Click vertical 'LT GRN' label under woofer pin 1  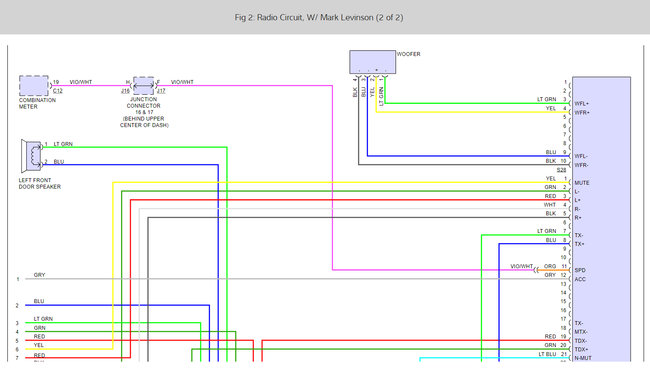[x=381, y=96]
